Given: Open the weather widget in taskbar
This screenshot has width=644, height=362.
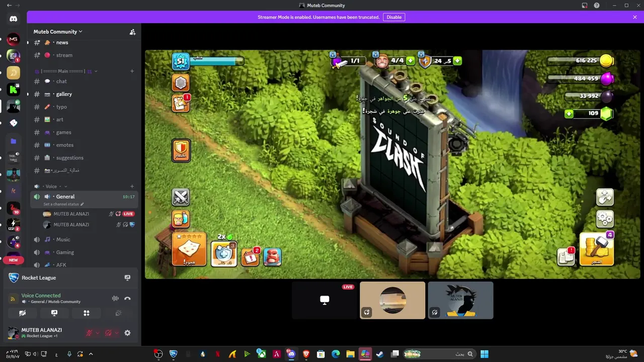Looking at the screenshot, I should coord(622,354).
